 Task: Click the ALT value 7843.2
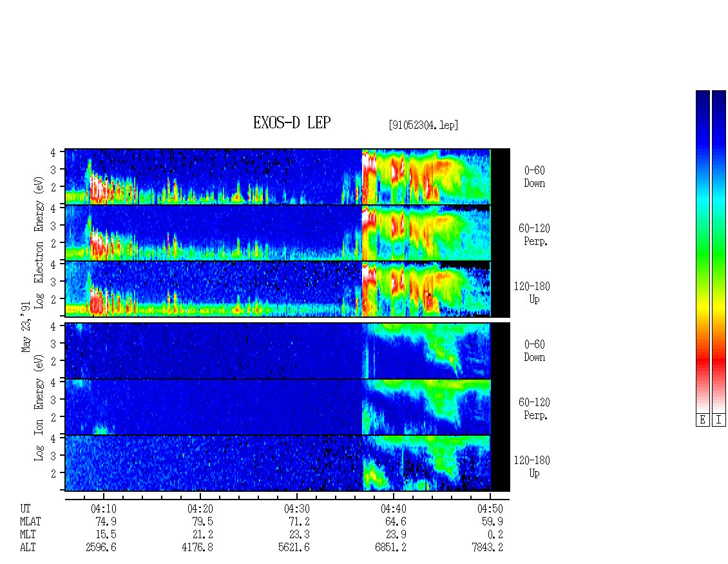pos(488,547)
